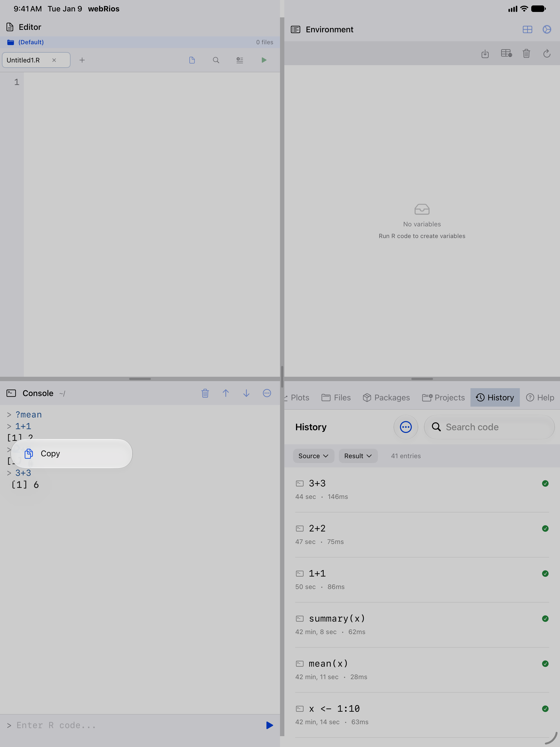
Task: Expand the Result filter dropdown
Action: (358, 456)
